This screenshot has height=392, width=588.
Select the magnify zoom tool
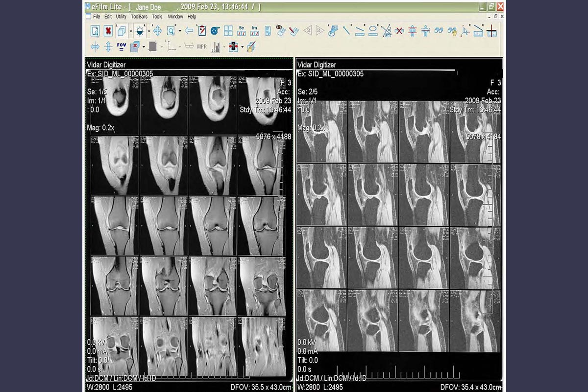click(171, 31)
